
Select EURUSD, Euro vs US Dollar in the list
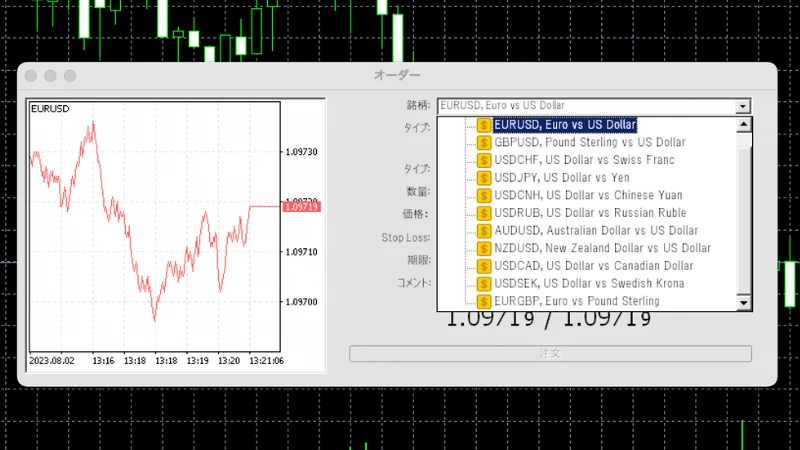565,125
